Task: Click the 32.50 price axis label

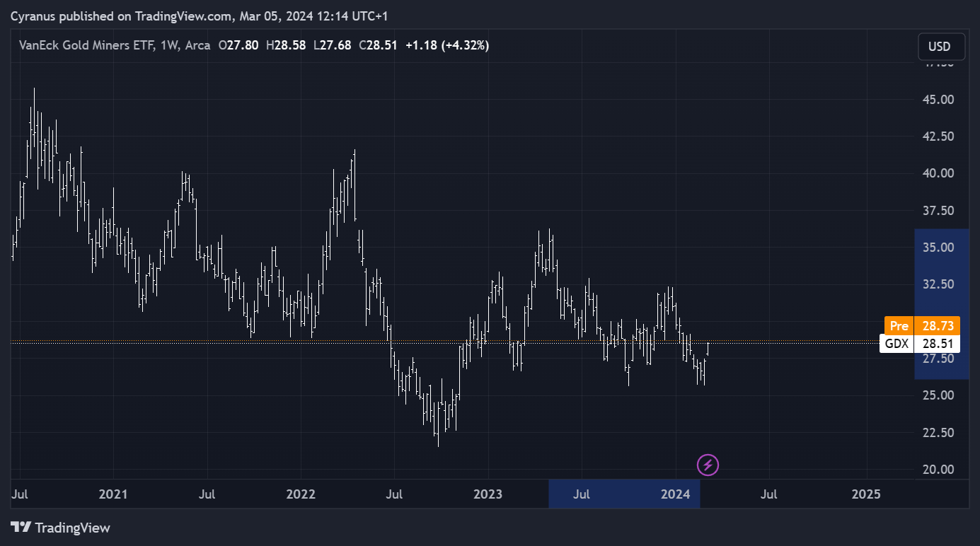Action: 940,284
